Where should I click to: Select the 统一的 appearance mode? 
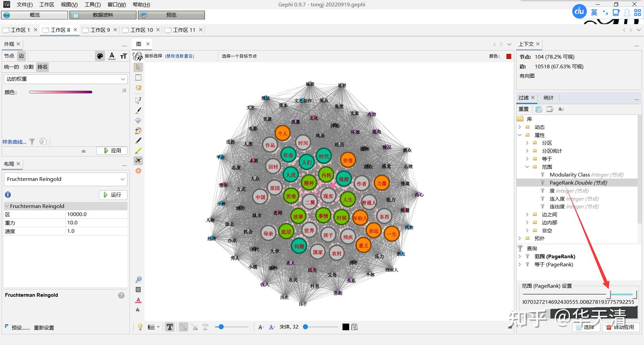(x=12, y=67)
